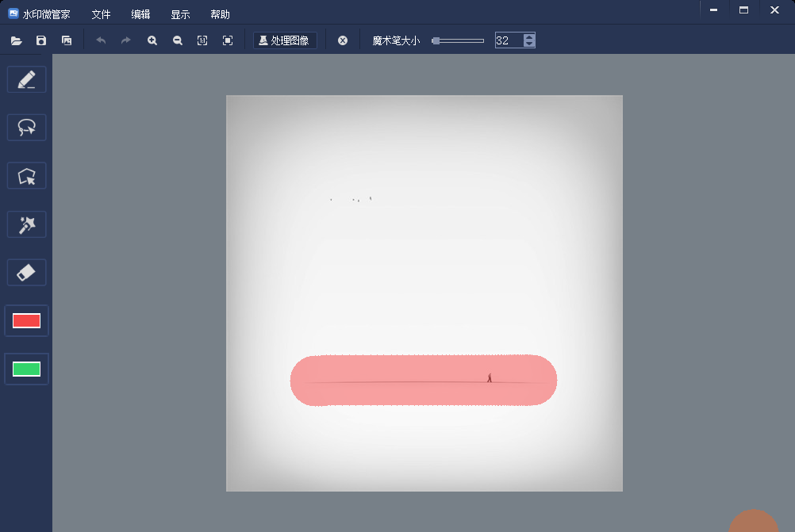The height and width of the screenshot is (532, 795).
Task: Select the magic wand tool
Action: 26,224
